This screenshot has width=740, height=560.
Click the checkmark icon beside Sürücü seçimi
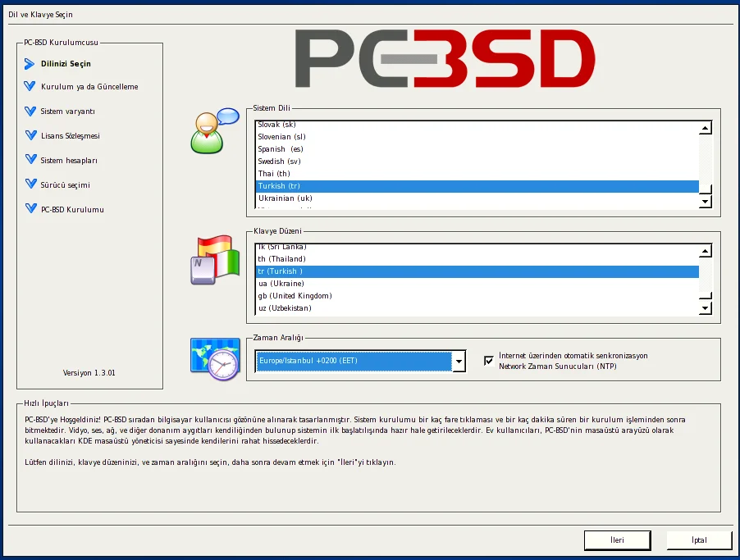coord(30,184)
